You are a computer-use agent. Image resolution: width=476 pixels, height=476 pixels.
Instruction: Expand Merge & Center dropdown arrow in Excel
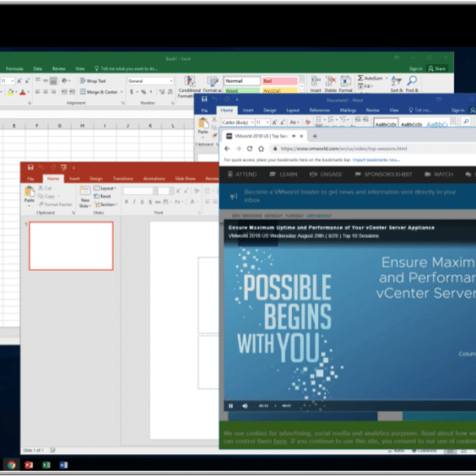coord(121,92)
